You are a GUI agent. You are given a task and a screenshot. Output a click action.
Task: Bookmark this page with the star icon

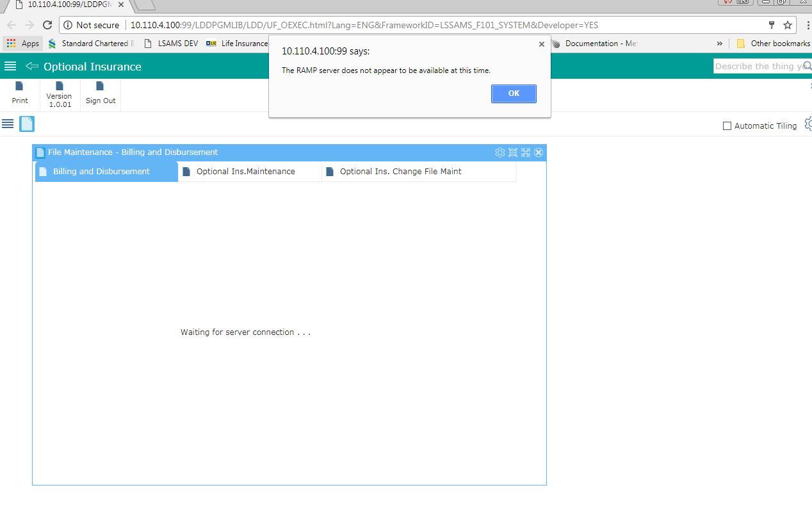tap(788, 25)
